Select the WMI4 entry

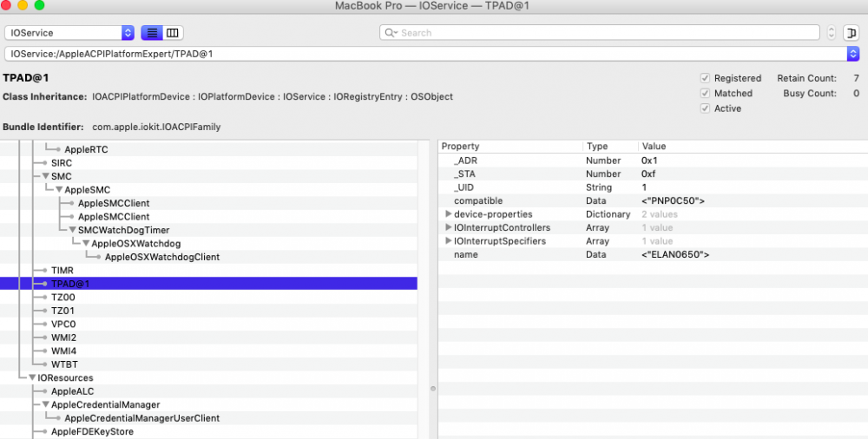(63, 351)
